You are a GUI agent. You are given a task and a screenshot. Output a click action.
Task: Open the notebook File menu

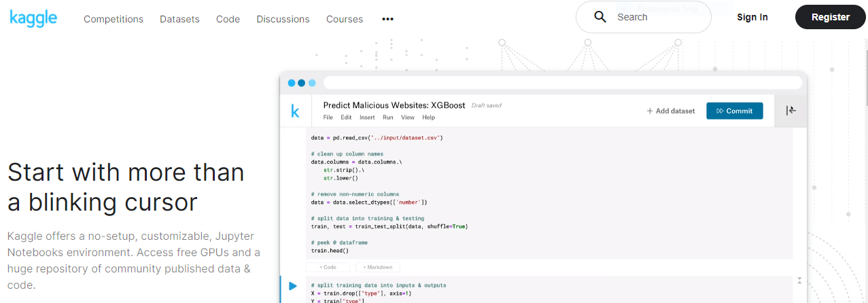328,118
